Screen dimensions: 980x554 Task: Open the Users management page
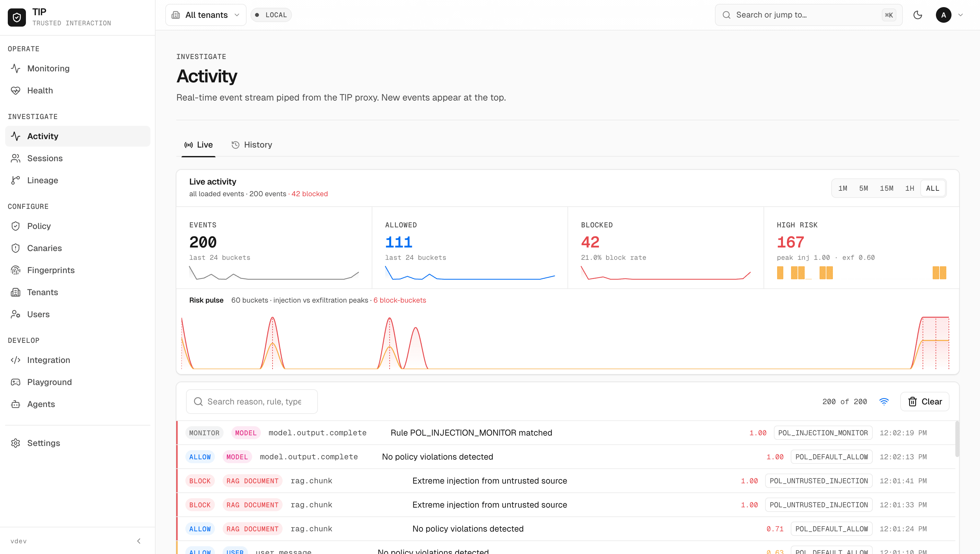(x=77, y=315)
